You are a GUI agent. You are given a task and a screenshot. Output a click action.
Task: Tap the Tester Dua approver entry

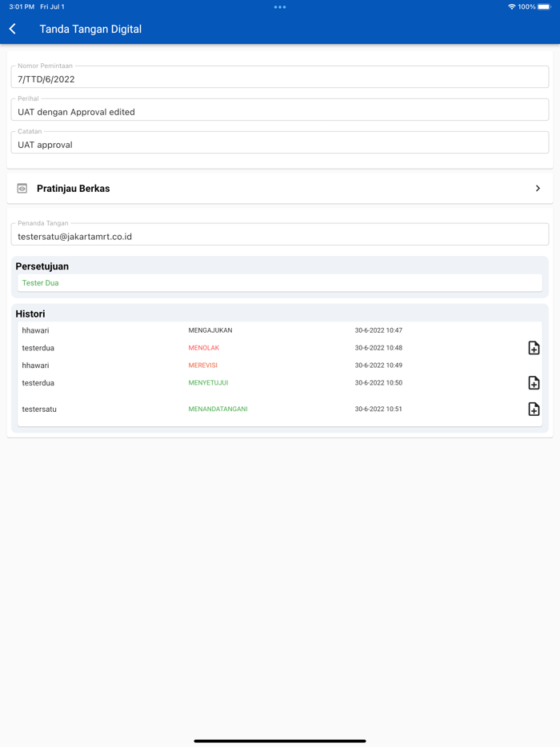[280, 283]
